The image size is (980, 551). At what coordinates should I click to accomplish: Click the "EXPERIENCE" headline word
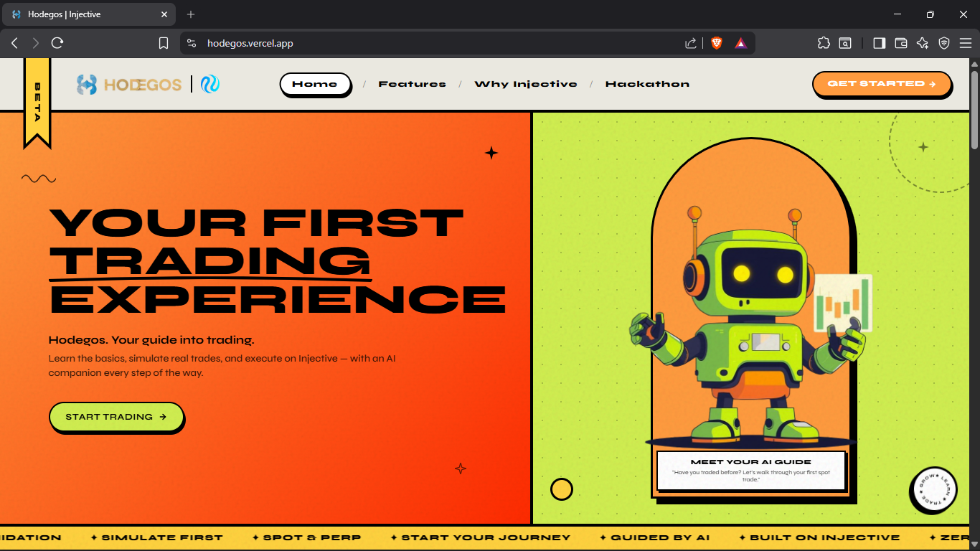coord(278,299)
